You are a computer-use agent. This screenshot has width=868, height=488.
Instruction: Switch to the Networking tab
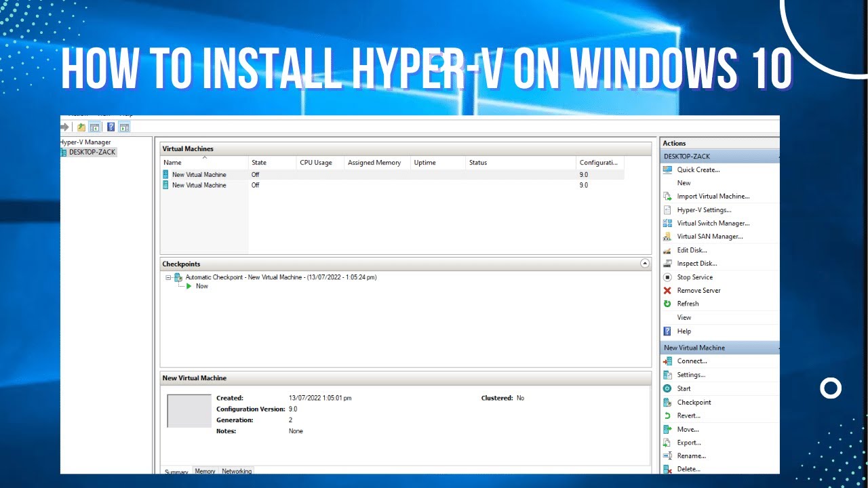click(x=237, y=471)
